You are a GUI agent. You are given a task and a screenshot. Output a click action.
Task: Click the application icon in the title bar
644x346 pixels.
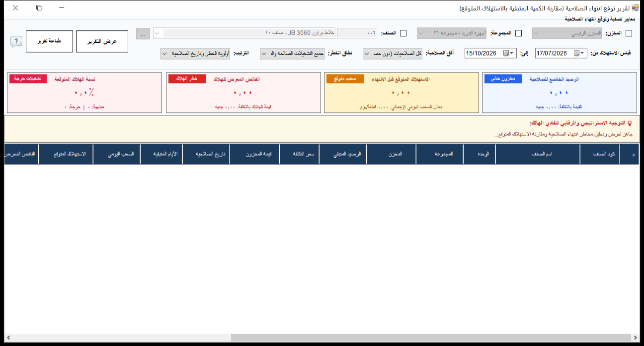635,8
